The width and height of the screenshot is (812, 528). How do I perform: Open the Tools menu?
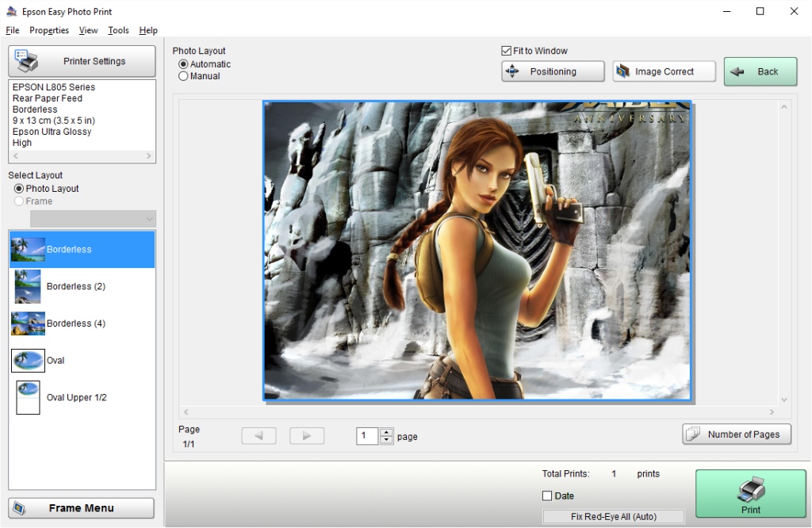point(118,30)
